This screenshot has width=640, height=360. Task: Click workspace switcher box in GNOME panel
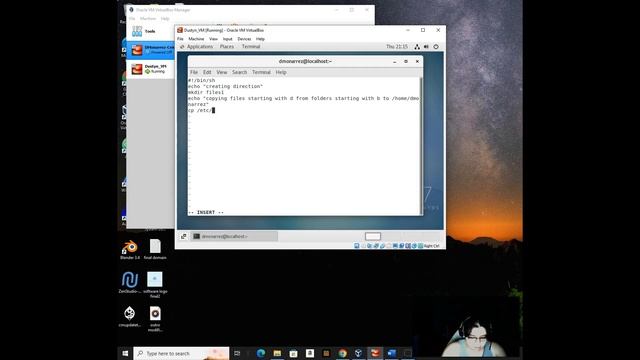point(373,236)
